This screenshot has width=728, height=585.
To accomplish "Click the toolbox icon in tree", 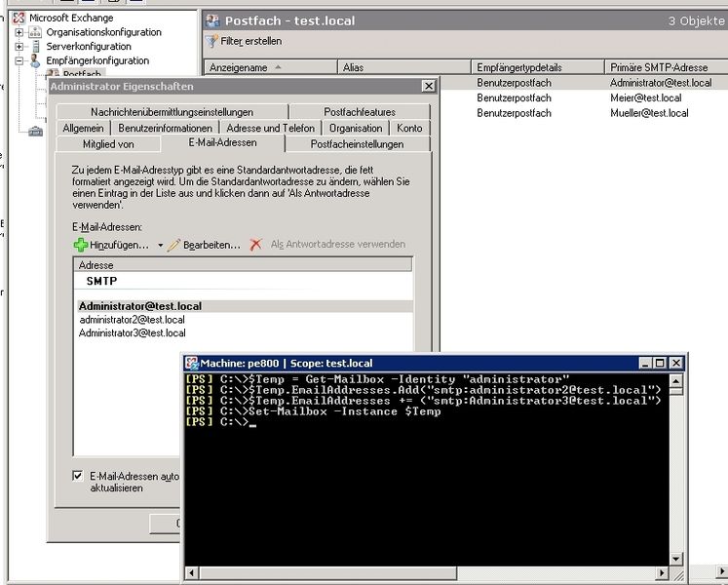I will (x=35, y=132).
